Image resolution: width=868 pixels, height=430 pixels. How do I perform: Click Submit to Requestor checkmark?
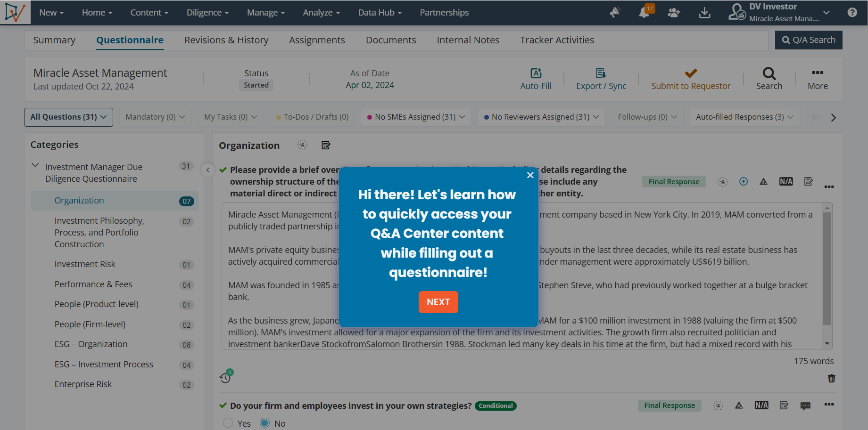(x=691, y=73)
